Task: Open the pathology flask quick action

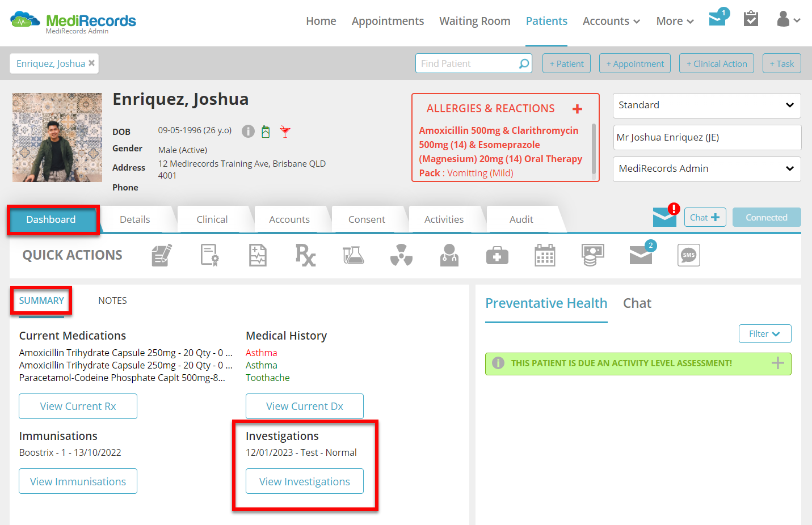Action: tap(353, 255)
